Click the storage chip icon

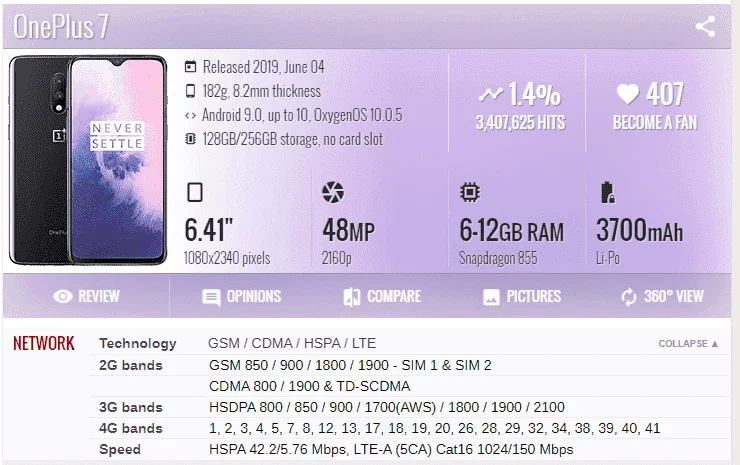pos(190,139)
